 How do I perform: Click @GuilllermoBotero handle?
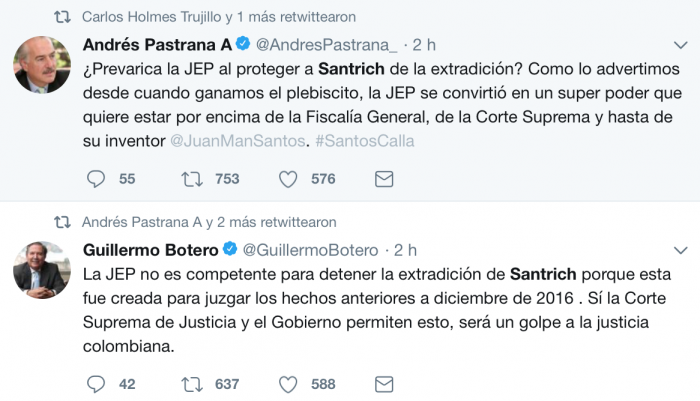pyautogui.click(x=311, y=249)
